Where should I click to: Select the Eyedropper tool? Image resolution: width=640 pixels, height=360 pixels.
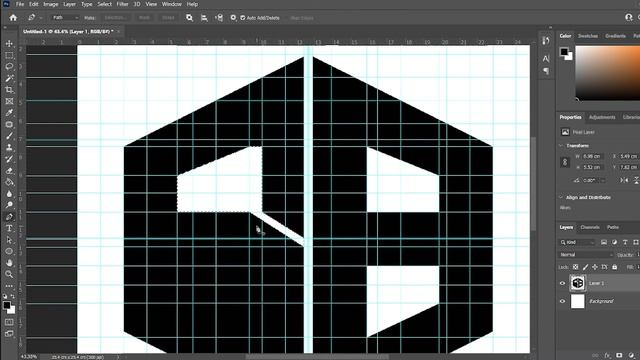pos(9,113)
